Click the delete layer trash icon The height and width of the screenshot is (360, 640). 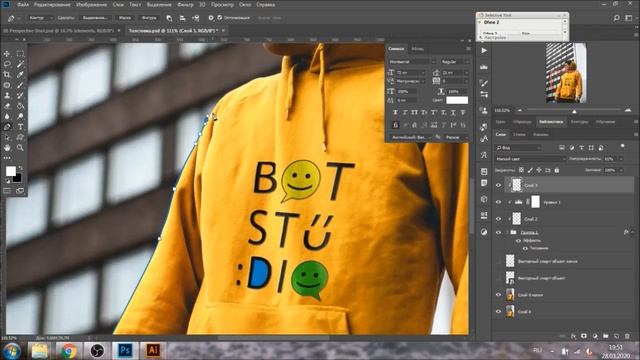click(627, 336)
